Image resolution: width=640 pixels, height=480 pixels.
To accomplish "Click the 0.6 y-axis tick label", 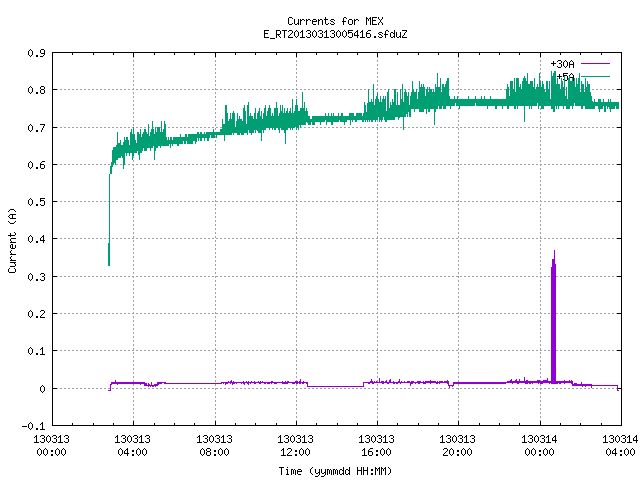I will pos(36,165).
